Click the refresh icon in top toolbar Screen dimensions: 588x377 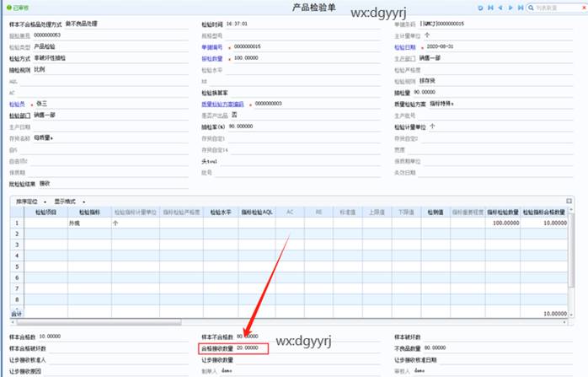pyautogui.click(x=481, y=8)
